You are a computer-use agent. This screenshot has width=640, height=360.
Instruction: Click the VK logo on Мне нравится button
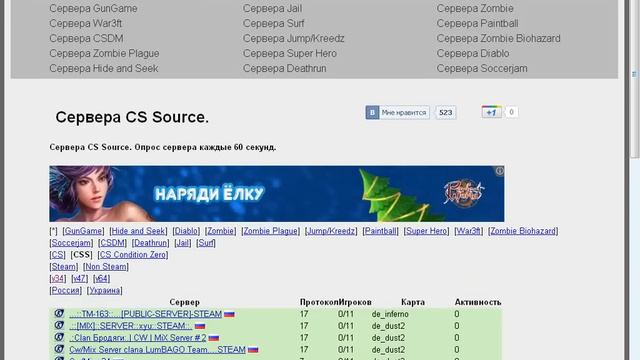(x=372, y=112)
